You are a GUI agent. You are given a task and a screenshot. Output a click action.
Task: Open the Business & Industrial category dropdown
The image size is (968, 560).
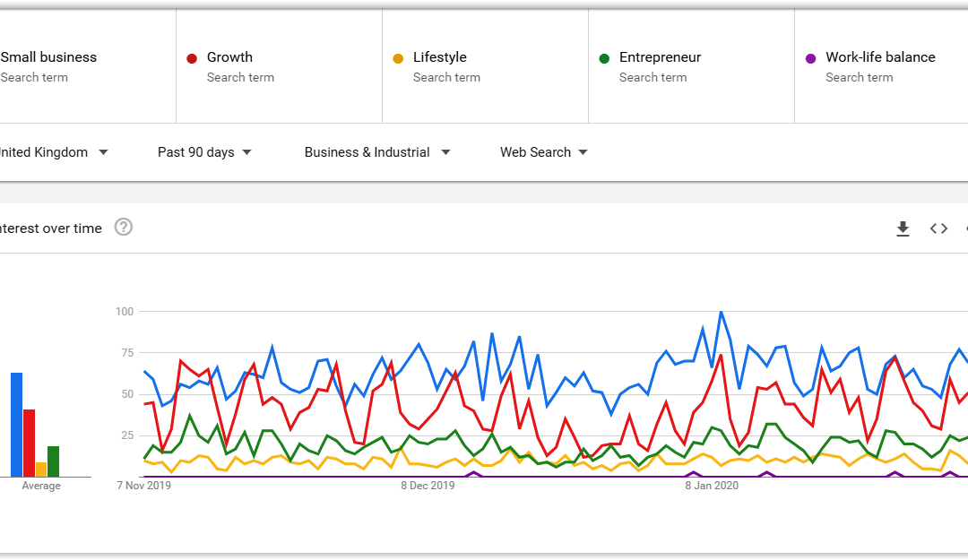pyautogui.click(x=376, y=152)
